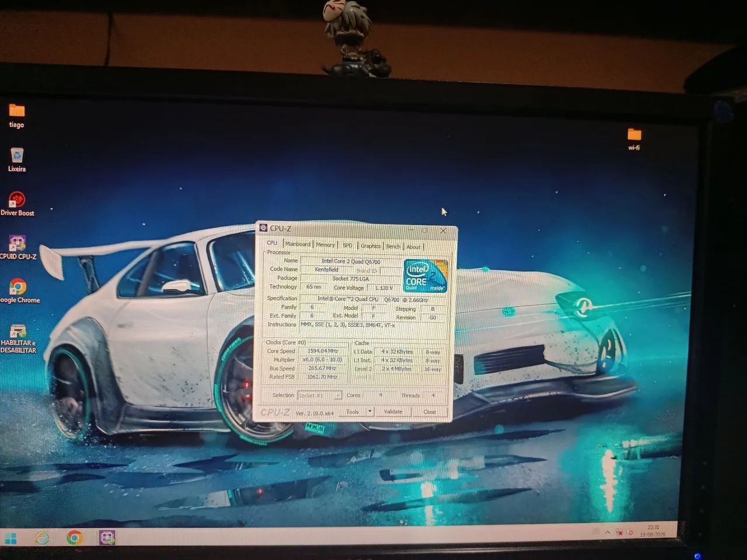This screenshot has height=560, width=747.
Task: Click the network status tray icon
Action: point(620,532)
